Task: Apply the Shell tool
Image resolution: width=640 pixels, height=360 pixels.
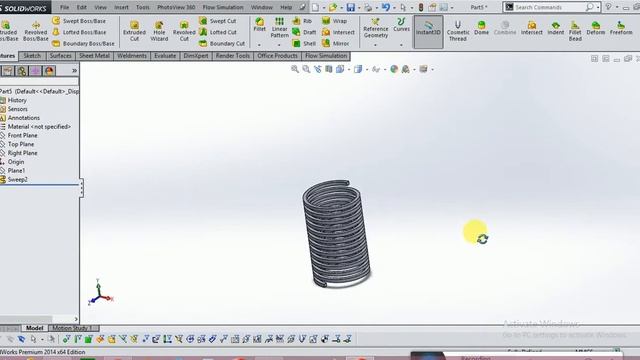Action: pyautogui.click(x=304, y=43)
